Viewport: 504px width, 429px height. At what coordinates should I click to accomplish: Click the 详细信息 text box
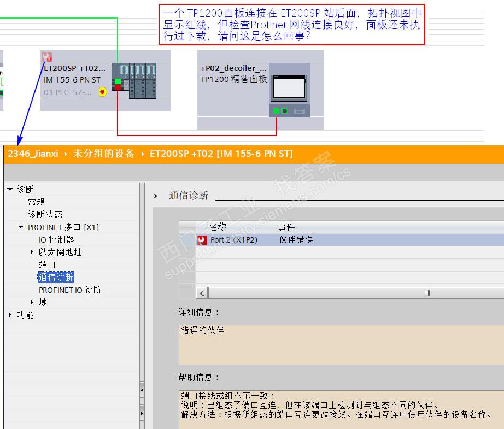click(341, 345)
